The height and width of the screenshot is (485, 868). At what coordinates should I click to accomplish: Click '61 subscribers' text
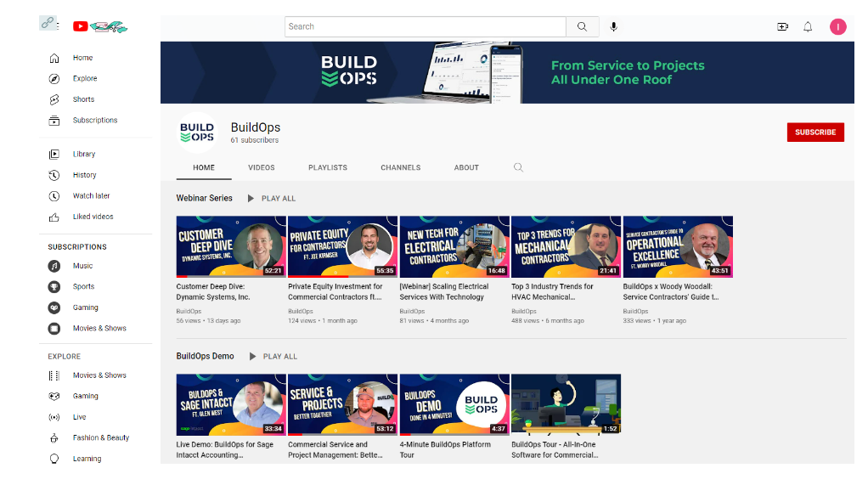coord(255,141)
